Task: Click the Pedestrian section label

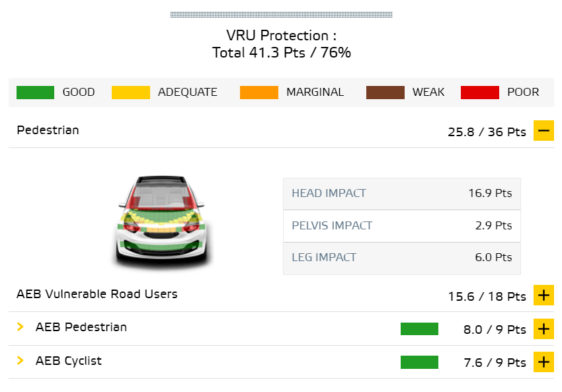Action: [48, 130]
